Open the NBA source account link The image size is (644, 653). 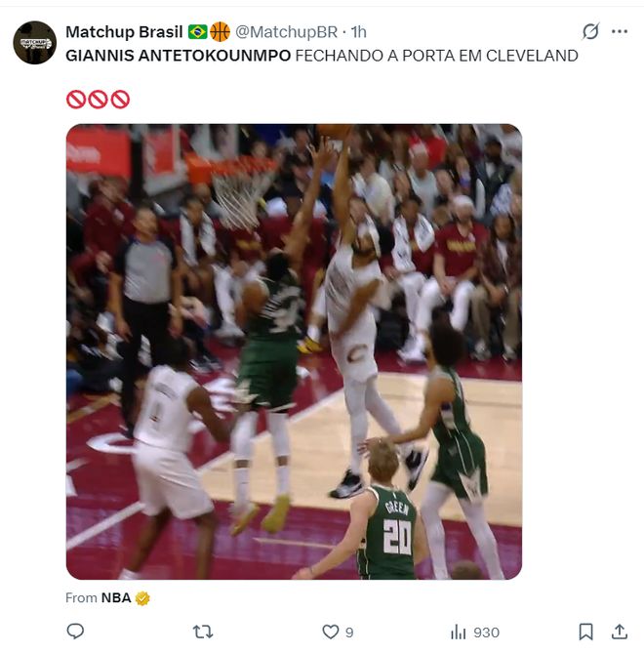pyautogui.click(x=115, y=597)
